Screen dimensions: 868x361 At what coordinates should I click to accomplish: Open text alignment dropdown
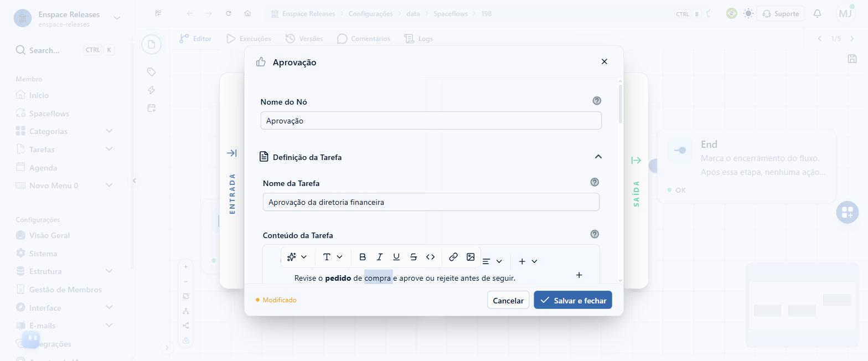click(x=492, y=261)
